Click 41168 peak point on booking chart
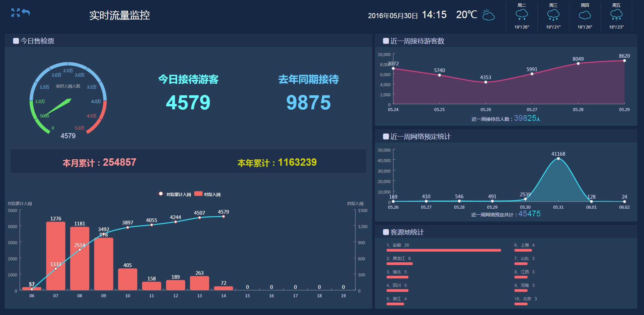 558,159
